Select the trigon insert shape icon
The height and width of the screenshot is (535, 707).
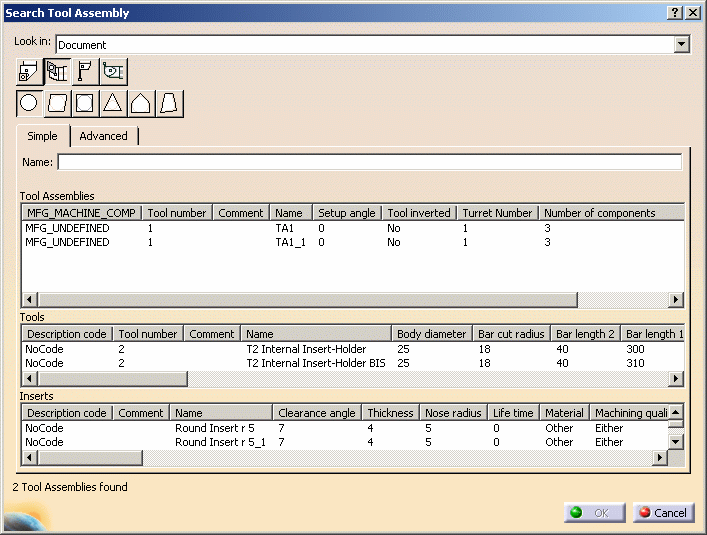tap(170, 103)
